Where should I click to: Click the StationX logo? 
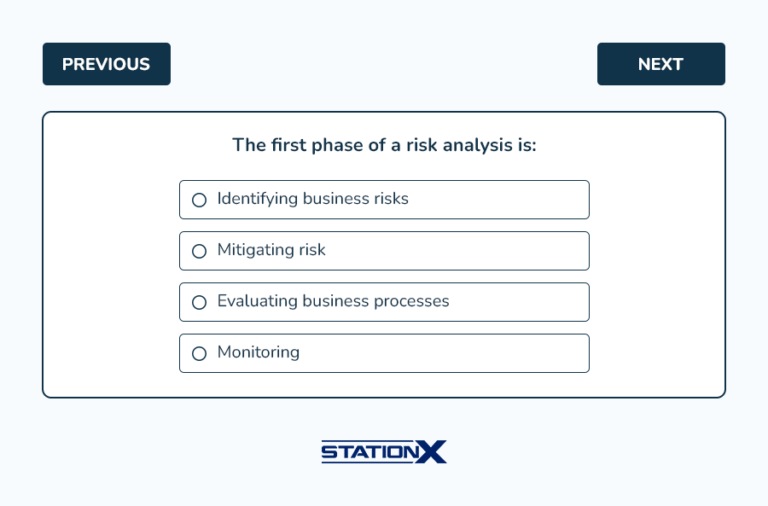[x=384, y=452]
